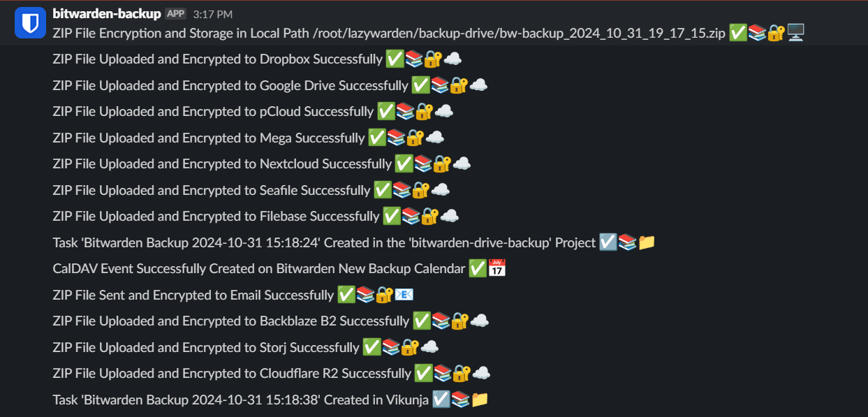Click the Backblaze B2 upload success text

click(231, 321)
